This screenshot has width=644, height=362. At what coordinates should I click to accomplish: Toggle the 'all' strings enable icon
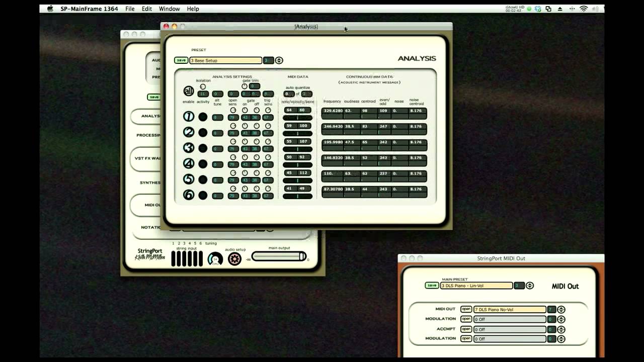pyautogui.click(x=188, y=91)
